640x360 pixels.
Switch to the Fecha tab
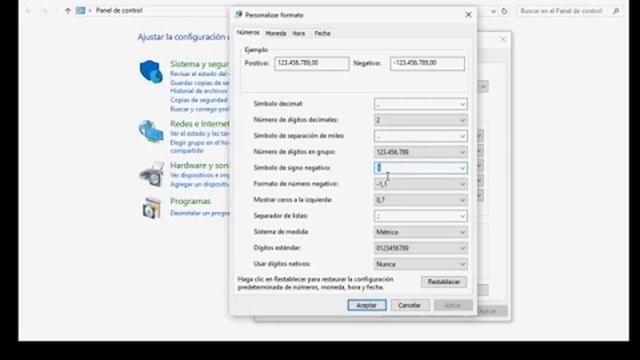tap(322, 33)
